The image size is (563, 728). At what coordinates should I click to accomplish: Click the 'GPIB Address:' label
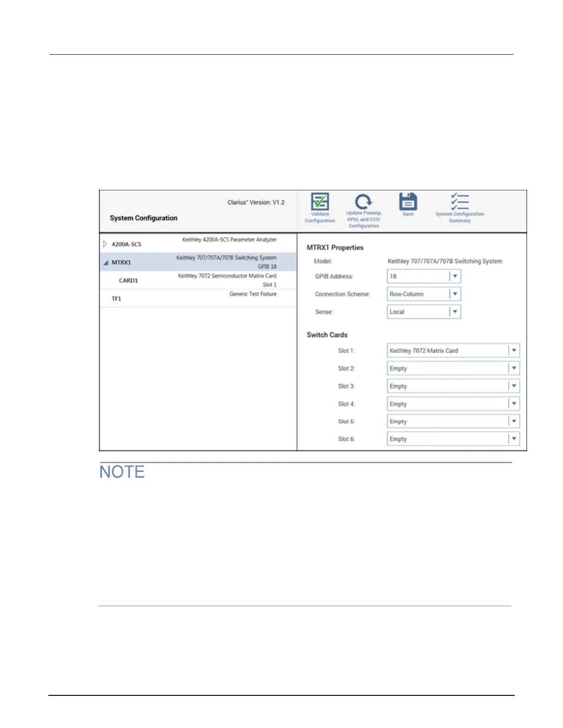tap(334, 276)
